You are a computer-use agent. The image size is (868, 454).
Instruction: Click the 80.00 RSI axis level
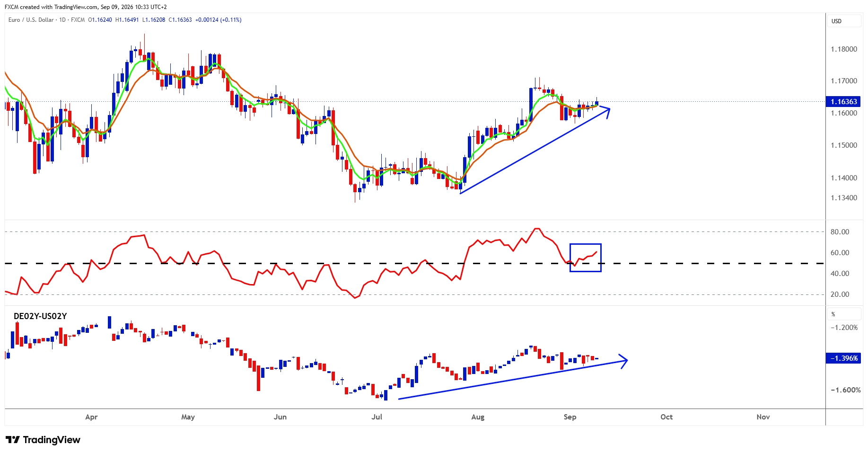[x=840, y=232]
